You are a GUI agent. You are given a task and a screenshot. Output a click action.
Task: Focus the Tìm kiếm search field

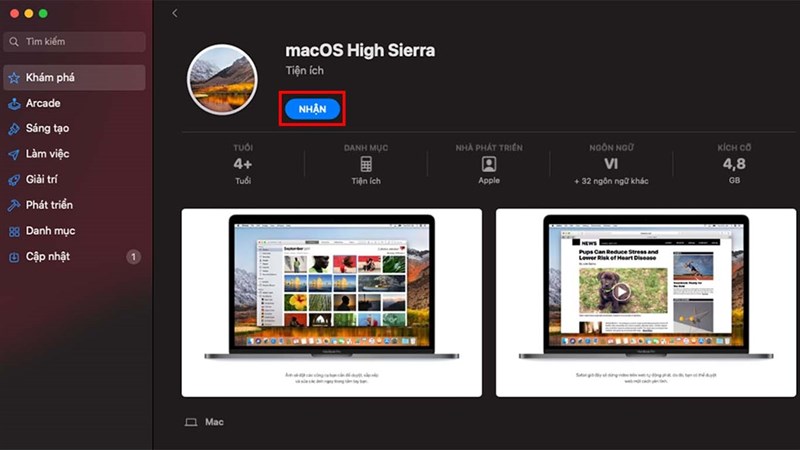[x=74, y=42]
